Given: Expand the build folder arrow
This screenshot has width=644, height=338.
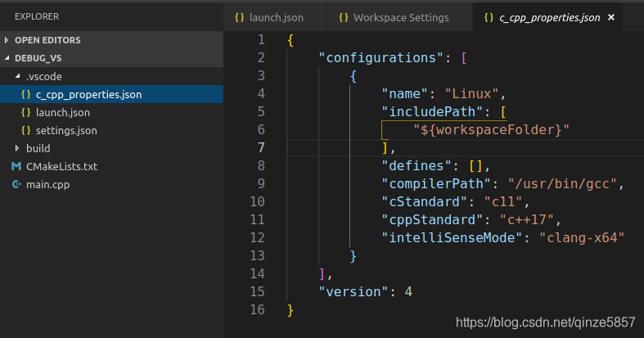Looking at the screenshot, I should point(17,148).
